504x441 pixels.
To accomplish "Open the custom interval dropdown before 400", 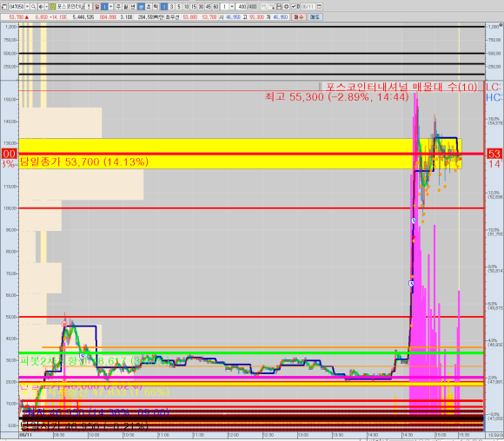I will pyautogui.click(x=232, y=6).
